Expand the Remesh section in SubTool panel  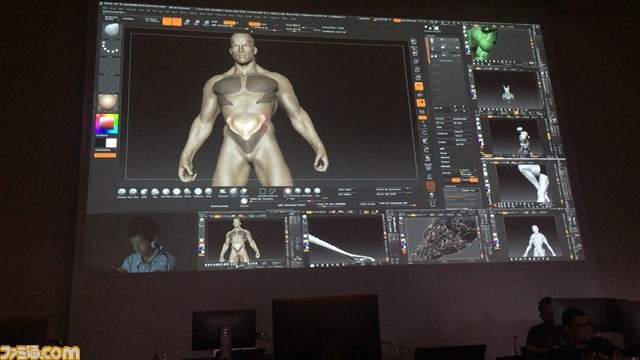(445, 158)
